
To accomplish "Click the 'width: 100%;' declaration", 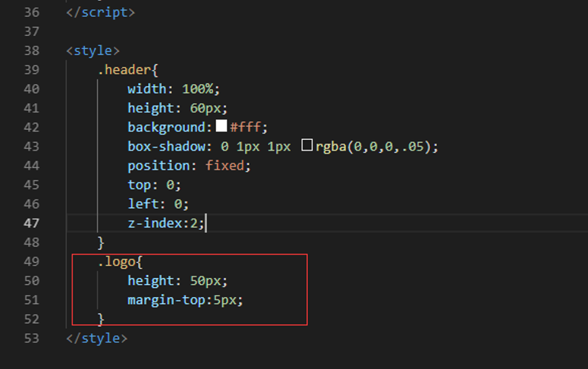I will click(x=173, y=89).
